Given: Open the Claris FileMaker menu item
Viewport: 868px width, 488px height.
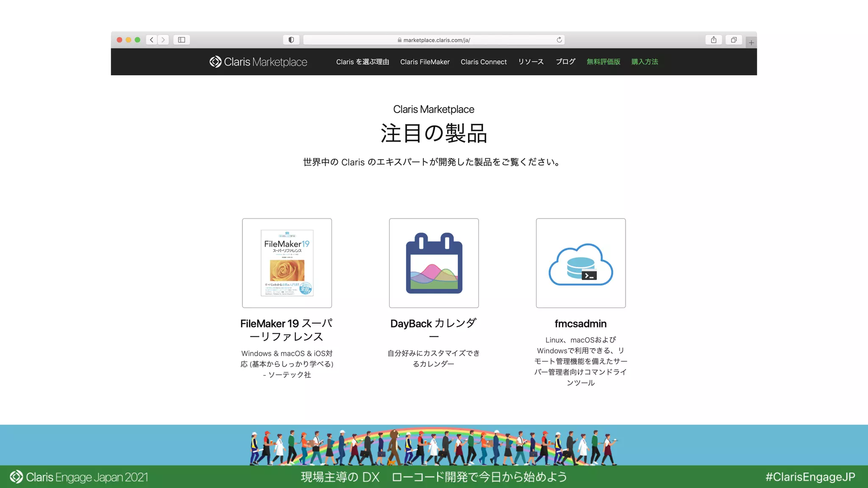Looking at the screenshot, I should pos(425,62).
